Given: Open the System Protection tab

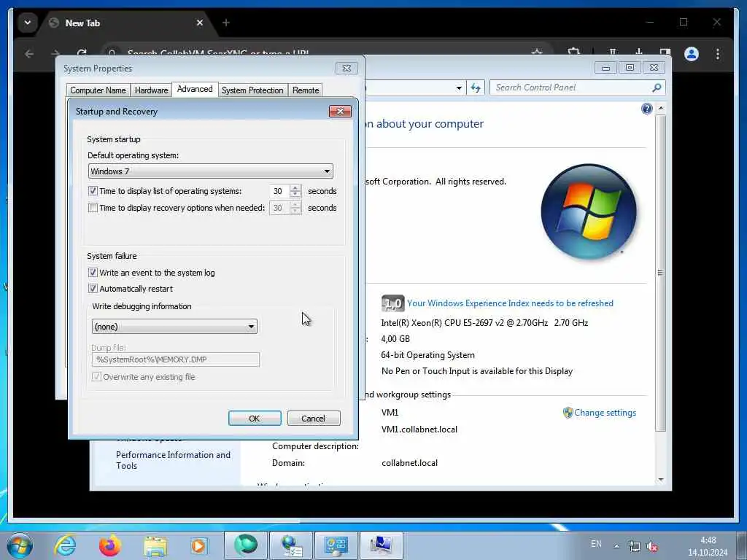Looking at the screenshot, I should click(x=252, y=90).
